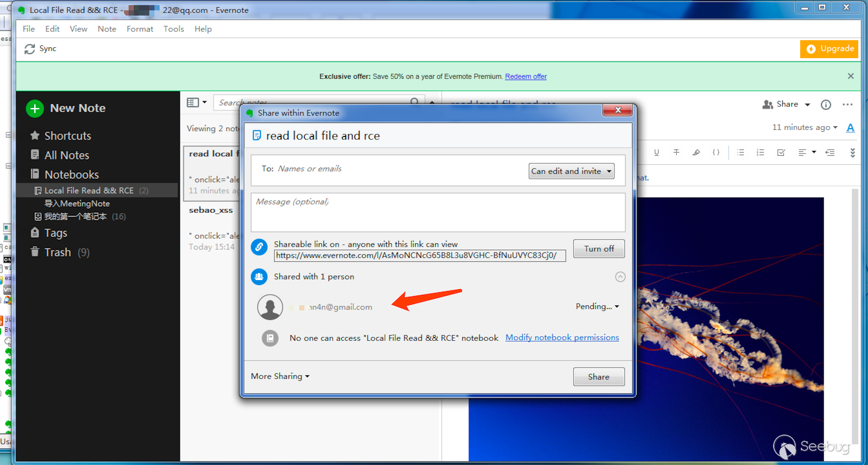Open the Share dropdown arrow in note header
Screen dimensions: 868x465
(x=807, y=105)
